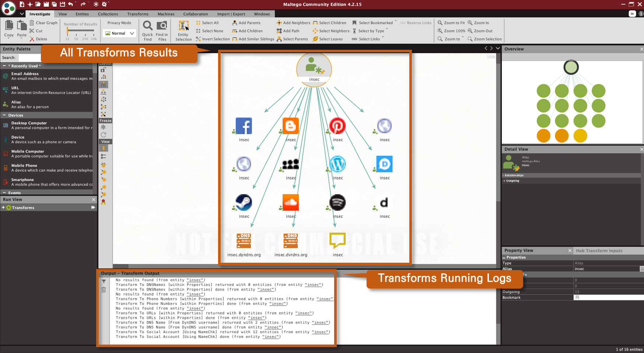Image resolution: width=644 pixels, height=353 pixels.
Task: Click the Freeze snowflake icon
Action: (x=104, y=127)
